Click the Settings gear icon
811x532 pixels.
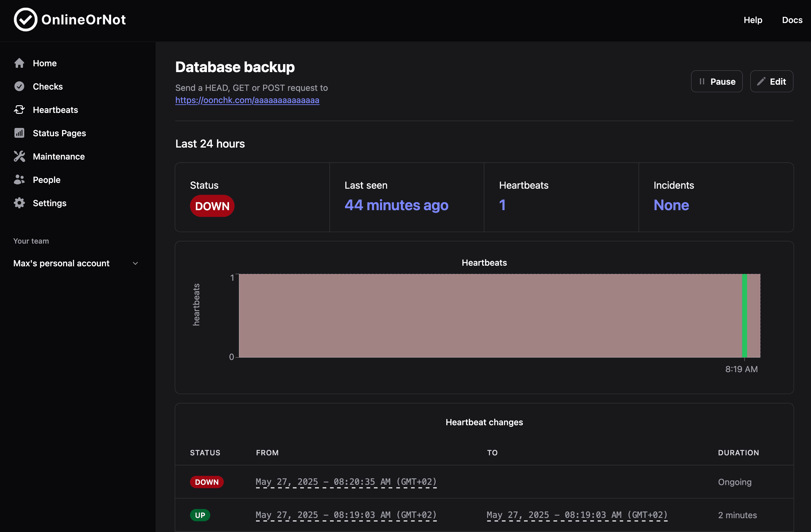pyautogui.click(x=19, y=203)
